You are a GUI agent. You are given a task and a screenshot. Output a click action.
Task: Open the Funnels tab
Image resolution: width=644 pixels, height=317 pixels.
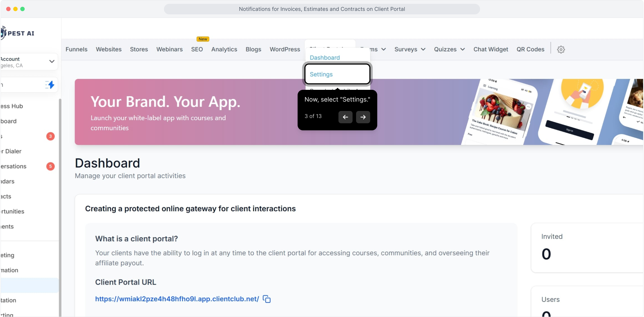(x=76, y=49)
